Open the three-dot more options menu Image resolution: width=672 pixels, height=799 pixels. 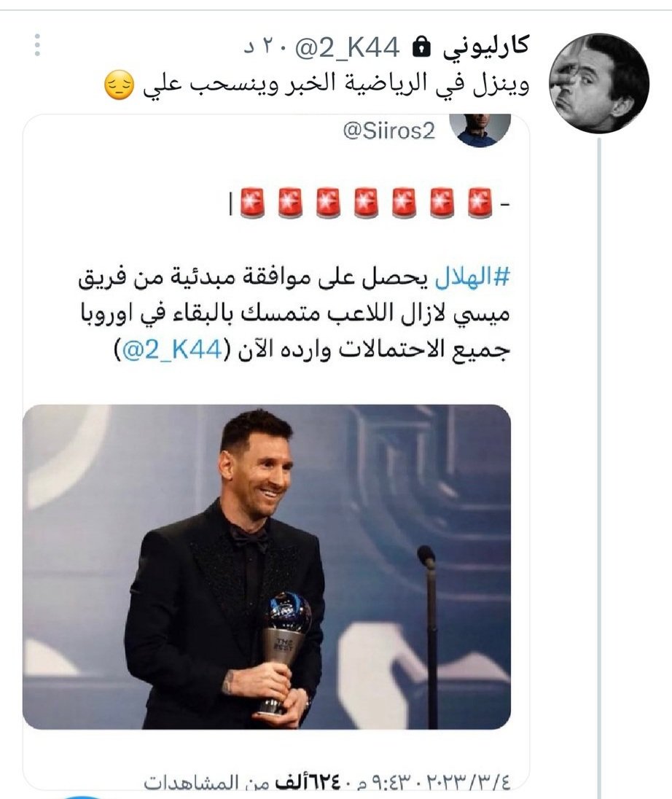click(37, 45)
